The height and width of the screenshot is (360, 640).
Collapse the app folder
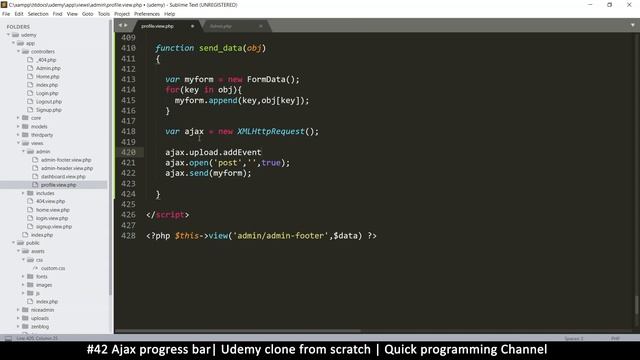point(13,43)
